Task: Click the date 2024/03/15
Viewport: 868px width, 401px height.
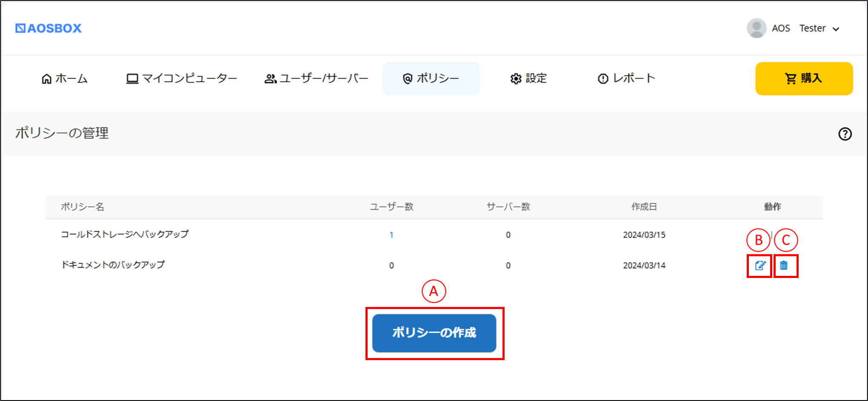Action: tap(644, 235)
